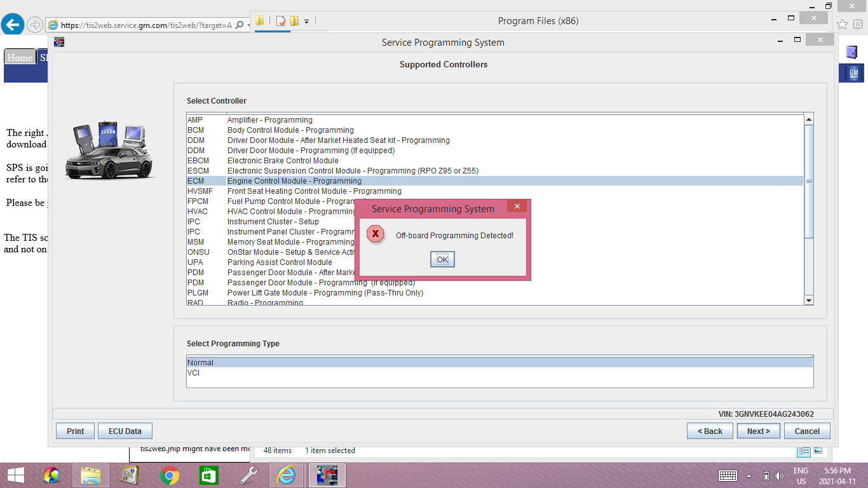
Task: Select UPA Parking Assist Control Module
Action: coord(495,262)
